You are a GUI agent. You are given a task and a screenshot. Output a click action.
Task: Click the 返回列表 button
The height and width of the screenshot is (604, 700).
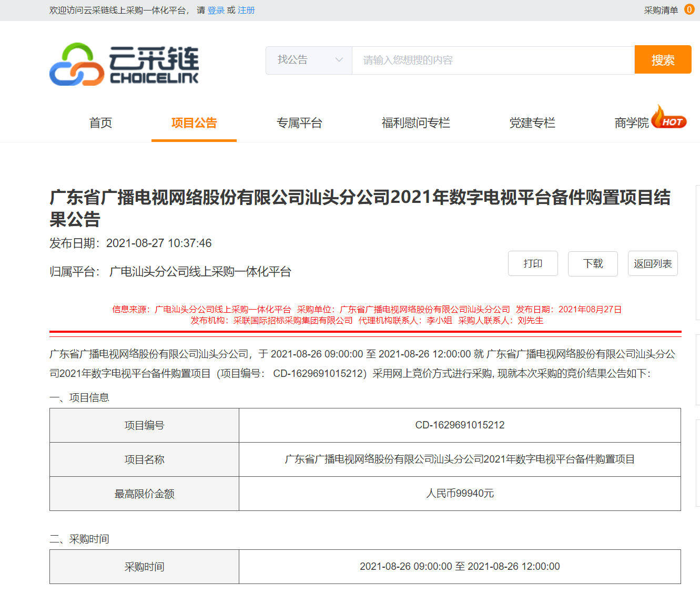653,263
